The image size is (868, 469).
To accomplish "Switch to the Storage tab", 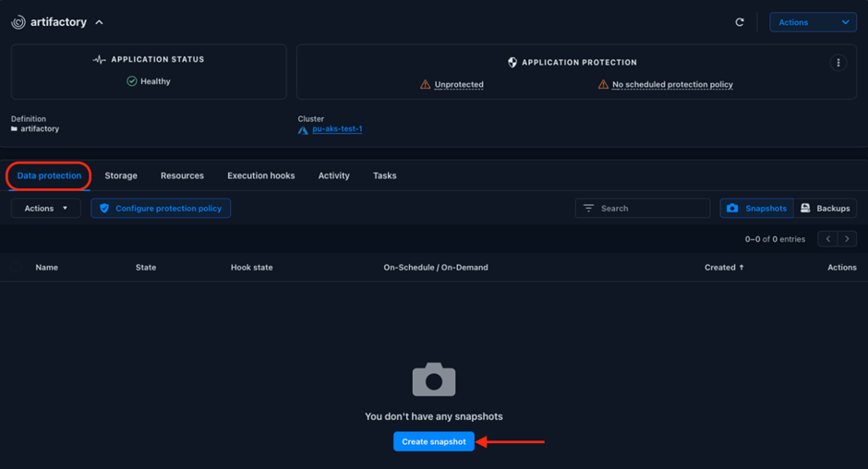I will point(121,175).
